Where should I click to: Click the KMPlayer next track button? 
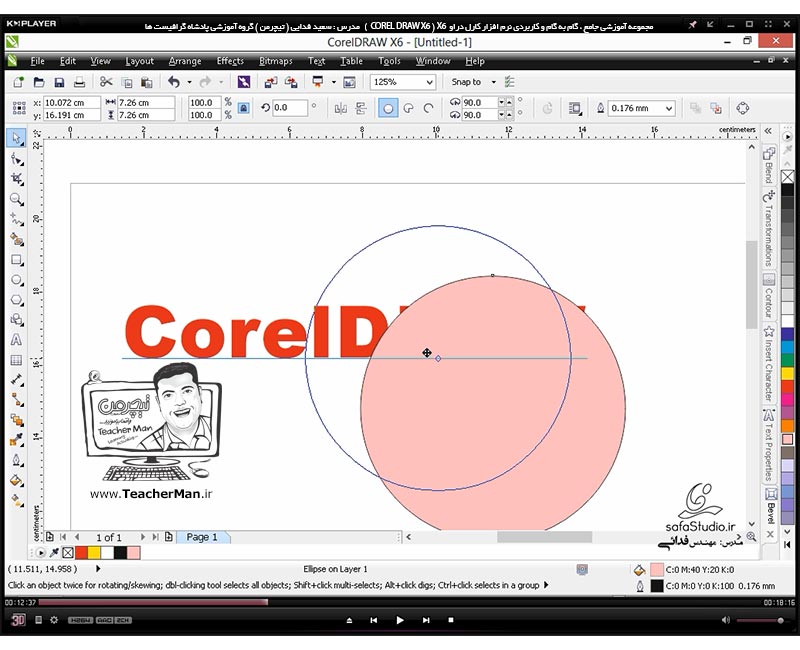pyautogui.click(x=426, y=620)
